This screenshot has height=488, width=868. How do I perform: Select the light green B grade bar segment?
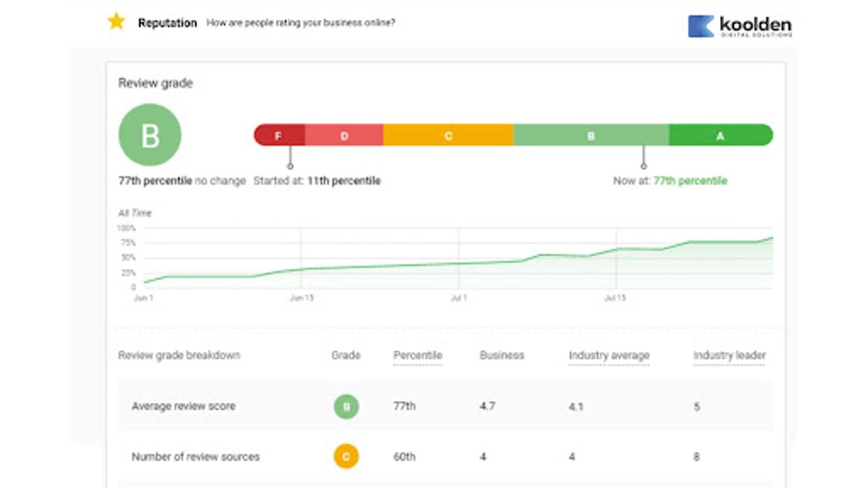pyautogui.click(x=590, y=136)
